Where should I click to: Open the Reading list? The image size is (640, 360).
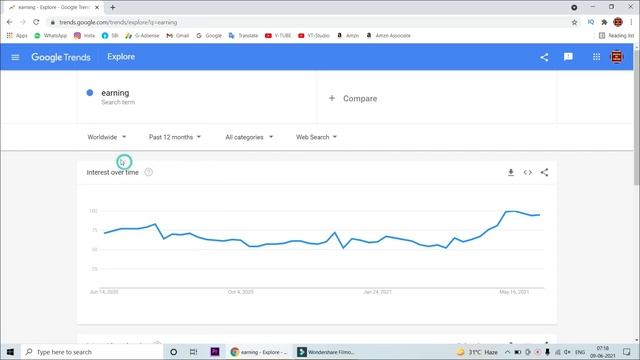click(616, 36)
